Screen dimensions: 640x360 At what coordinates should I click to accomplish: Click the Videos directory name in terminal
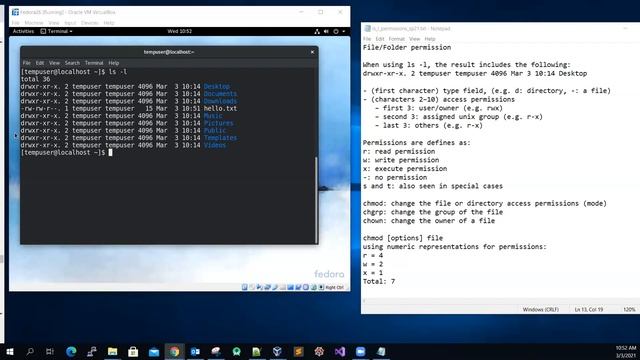(215, 145)
